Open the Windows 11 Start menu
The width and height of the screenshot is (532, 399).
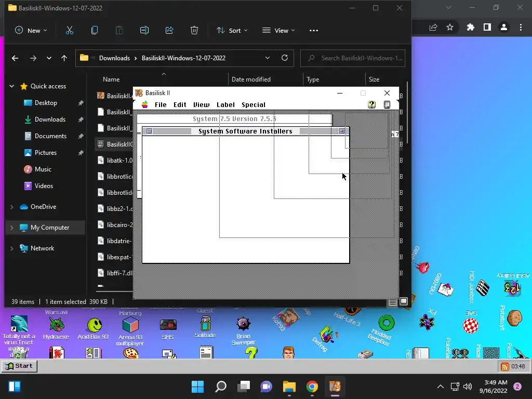click(x=198, y=386)
